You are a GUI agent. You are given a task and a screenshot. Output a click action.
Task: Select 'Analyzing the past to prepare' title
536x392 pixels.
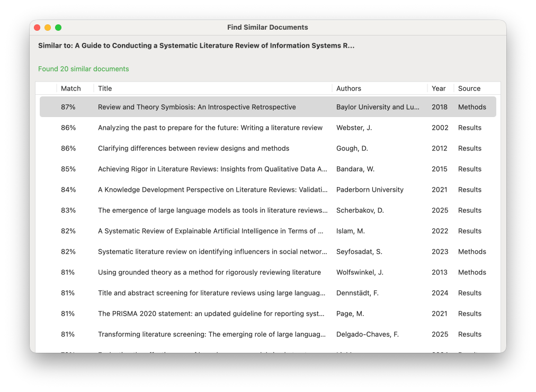[x=210, y=128]
